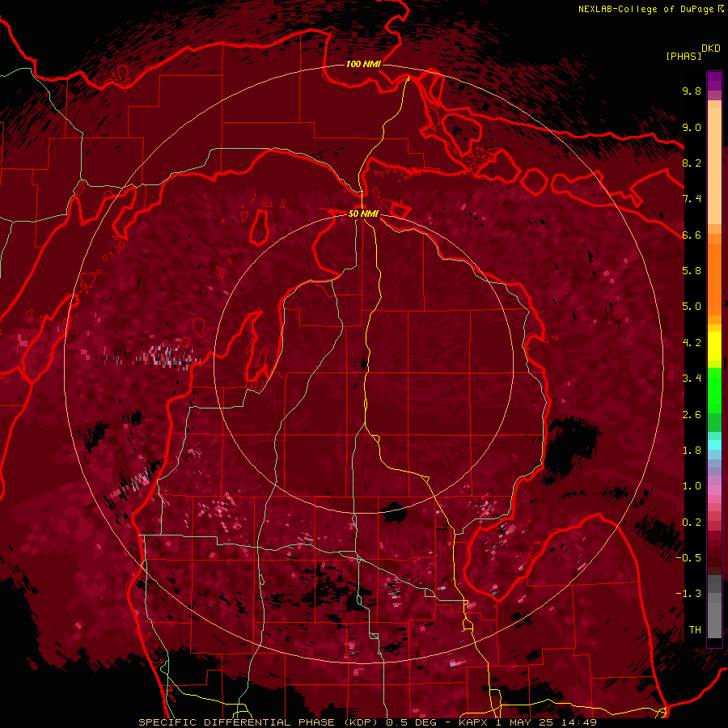
Task: Click the 9.8 color scale value
Action: (692, 91)
